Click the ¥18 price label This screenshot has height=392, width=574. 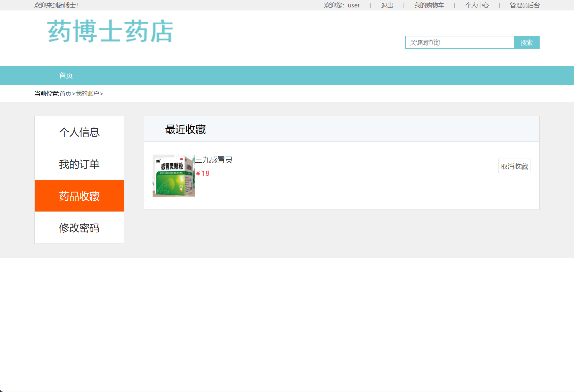click(x=202, y=173)
